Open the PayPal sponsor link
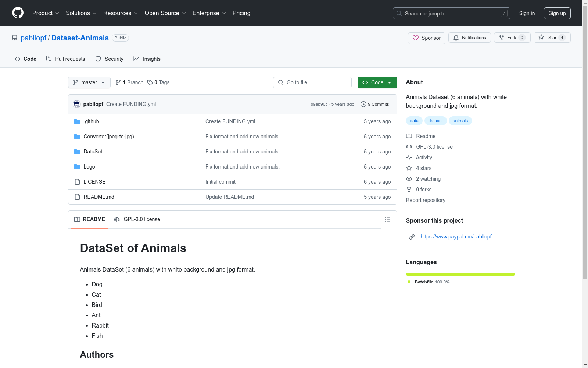The width and height of the screenshot is (588, 368). 456,237
